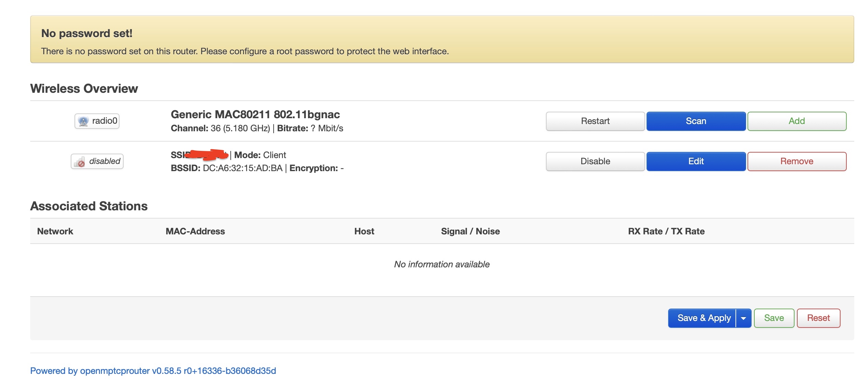
Task: Click the RX Rate / TX Rate header
Action: (x=666, y=231)
